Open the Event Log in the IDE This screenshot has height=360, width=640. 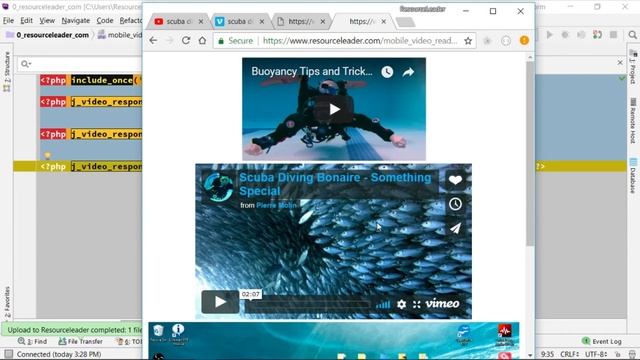coord(602,341)
